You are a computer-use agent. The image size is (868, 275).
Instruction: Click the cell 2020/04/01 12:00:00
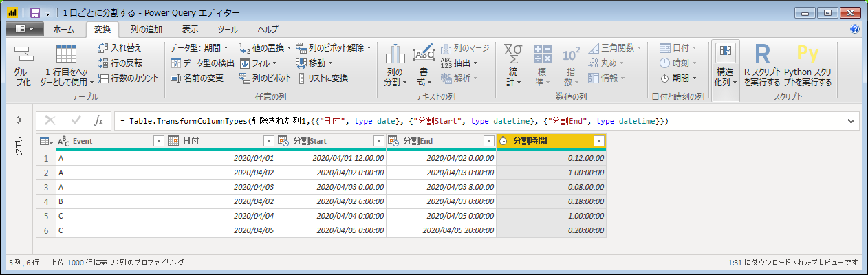[x=331, y=158]
